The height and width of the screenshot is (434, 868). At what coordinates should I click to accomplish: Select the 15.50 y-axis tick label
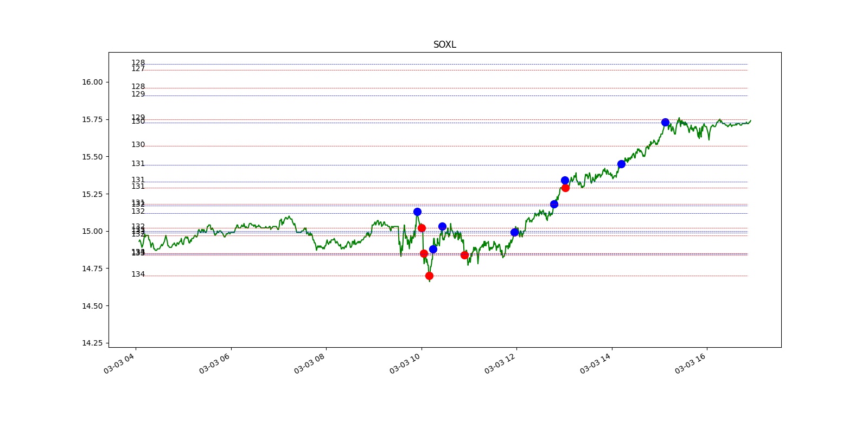pyautogui.click(x=92, y=157)
